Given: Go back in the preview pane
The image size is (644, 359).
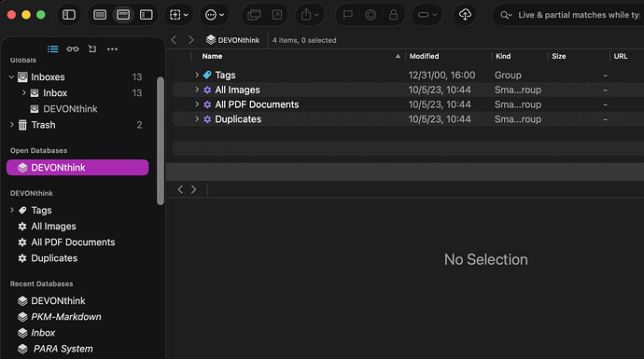Looking at the screenshot, I should point(180,189).
